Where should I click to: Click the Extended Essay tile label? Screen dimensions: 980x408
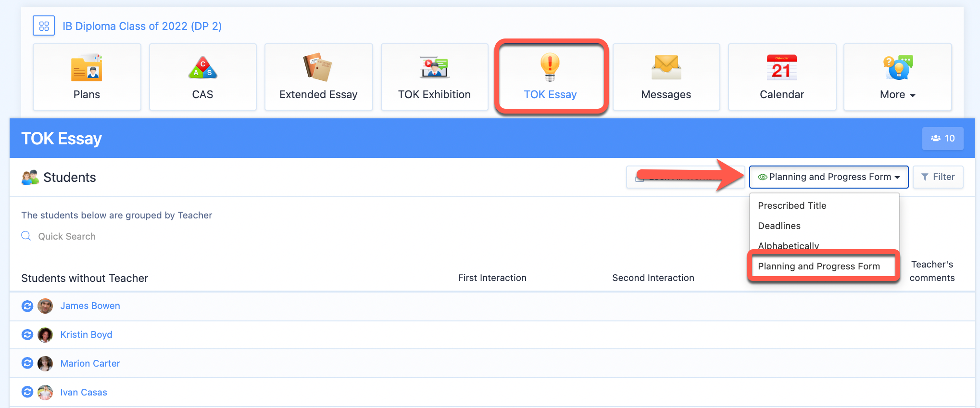pos(318,94)
